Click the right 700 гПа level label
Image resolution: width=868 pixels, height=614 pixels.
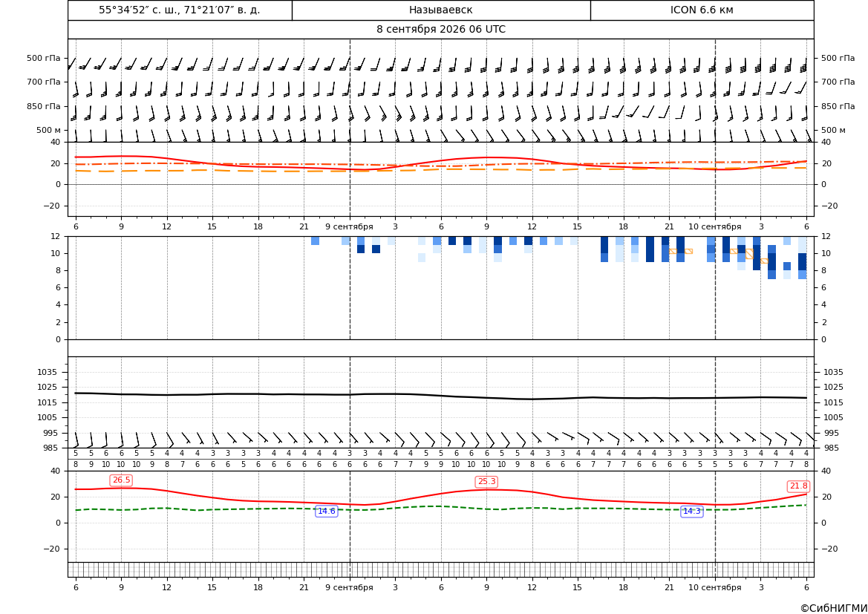[838, 82]
